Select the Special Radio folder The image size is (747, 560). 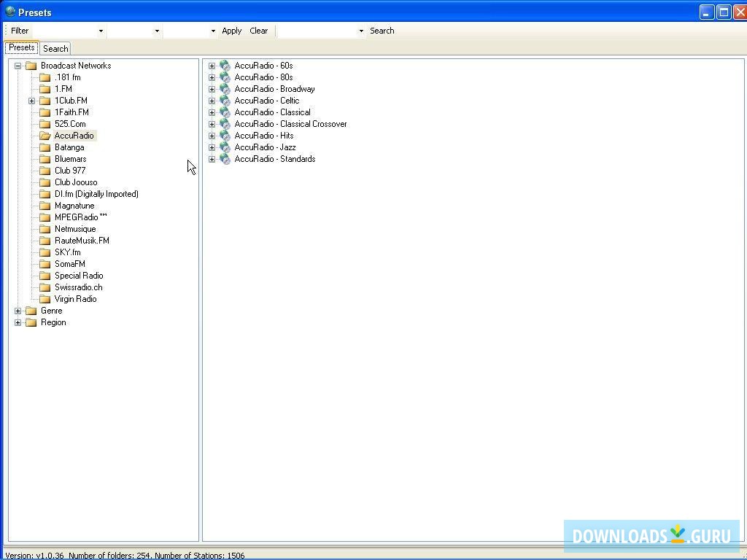[79, 276]
